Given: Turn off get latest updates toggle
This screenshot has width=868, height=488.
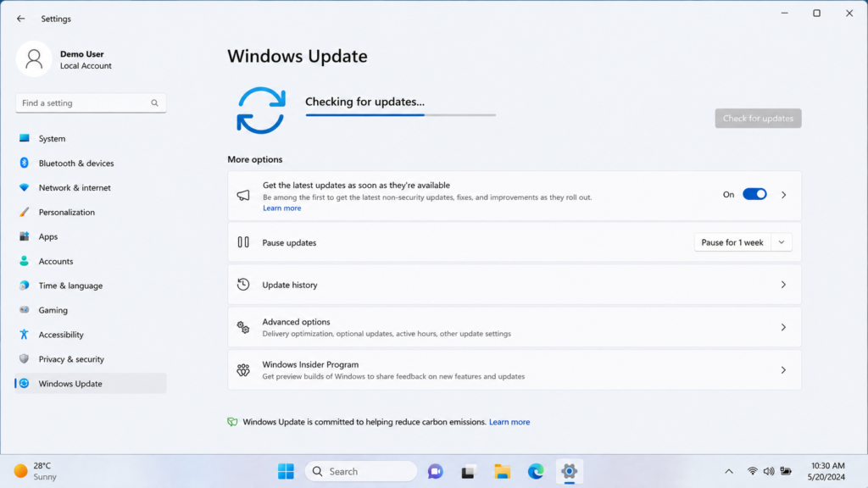Looking at the screenshot, I should point(754,194).
